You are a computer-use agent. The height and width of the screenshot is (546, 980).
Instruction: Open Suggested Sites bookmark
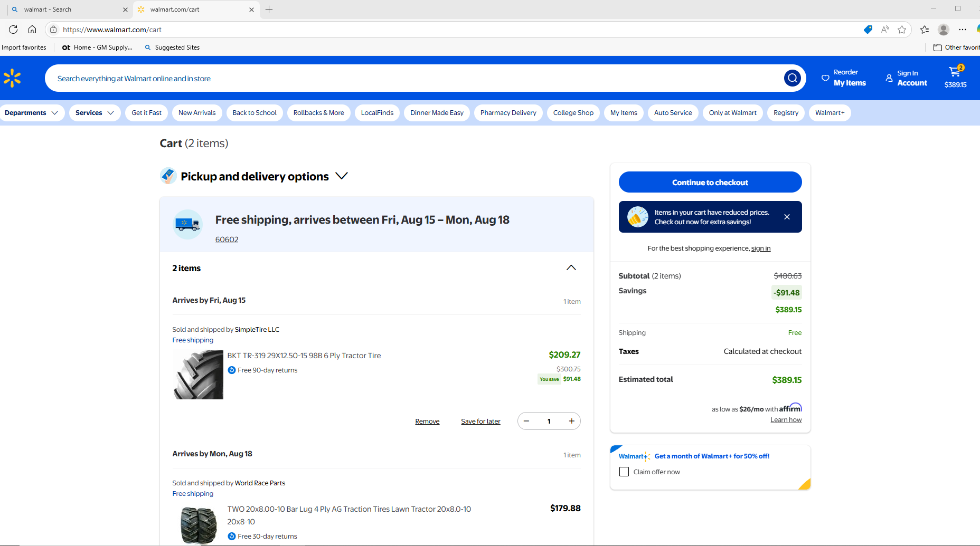(172, 47)
